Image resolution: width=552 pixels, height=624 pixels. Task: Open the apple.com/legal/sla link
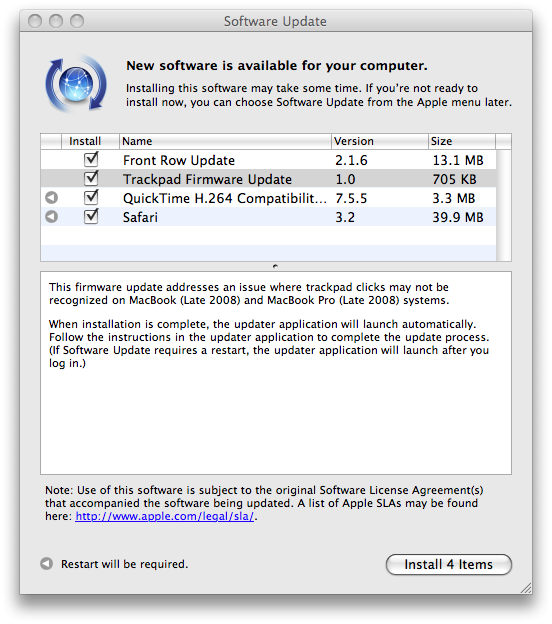[x=164, y=516]
